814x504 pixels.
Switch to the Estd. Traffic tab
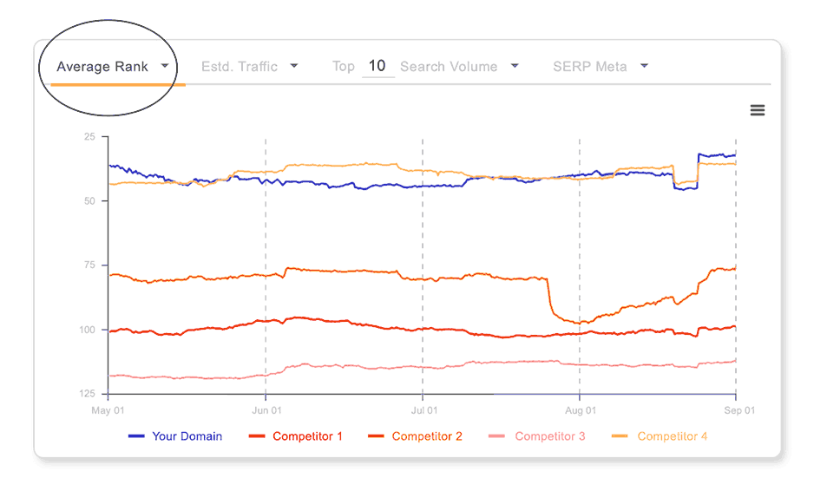241,66
